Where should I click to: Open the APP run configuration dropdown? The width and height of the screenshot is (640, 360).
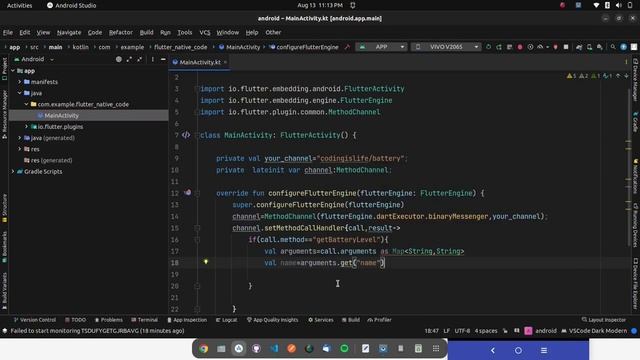point(381,47)
